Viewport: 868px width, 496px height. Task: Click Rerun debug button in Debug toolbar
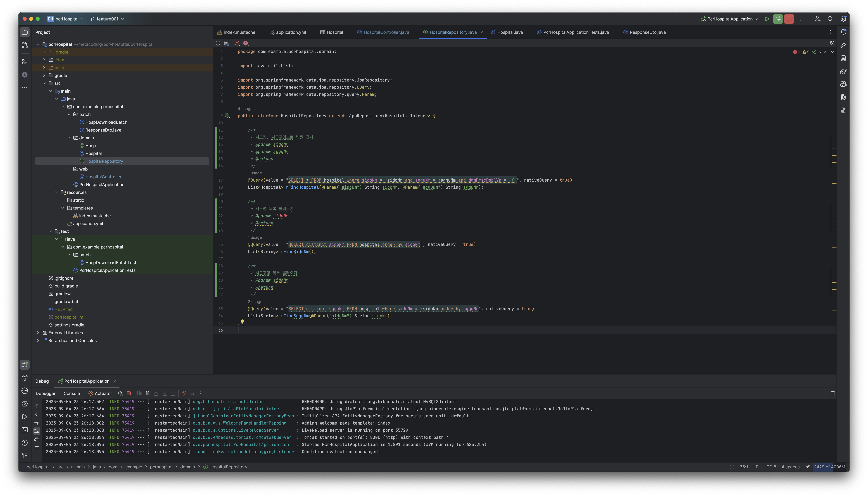coord(120,394)
